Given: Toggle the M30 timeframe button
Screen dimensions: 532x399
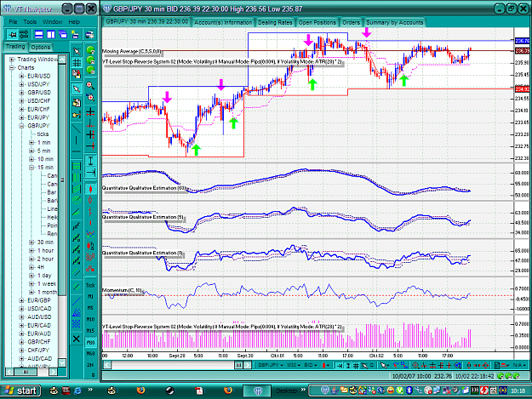Looking at the screenshot, I should tap(90, 342).
